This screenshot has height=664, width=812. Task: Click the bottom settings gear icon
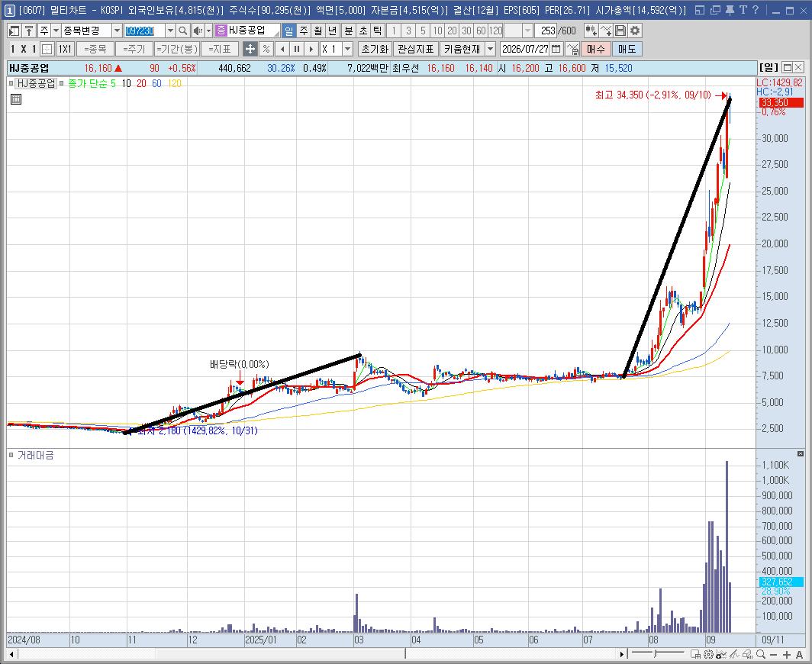pos(708,655)
